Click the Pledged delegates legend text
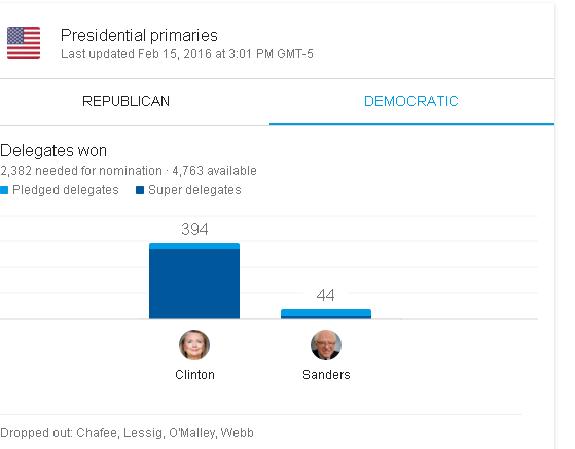The height and width of the screenshot is (449, 575). point(65,190)
